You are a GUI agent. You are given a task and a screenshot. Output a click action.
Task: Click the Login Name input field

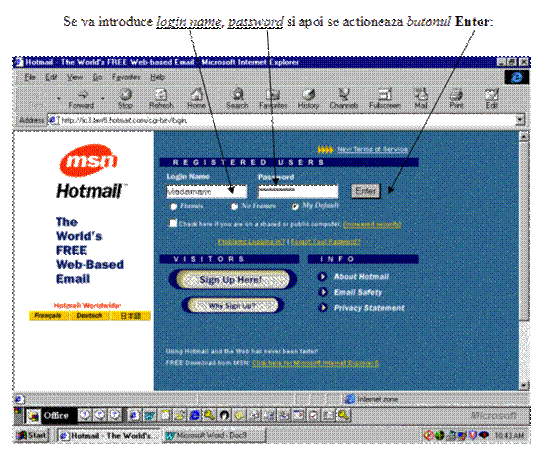tap(206, 191)
